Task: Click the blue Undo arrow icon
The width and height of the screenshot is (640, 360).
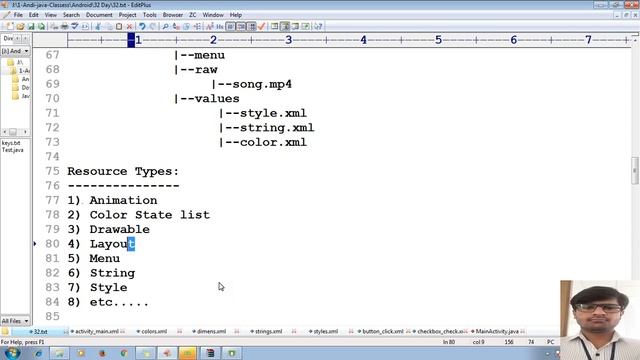Action: point(142,27)
